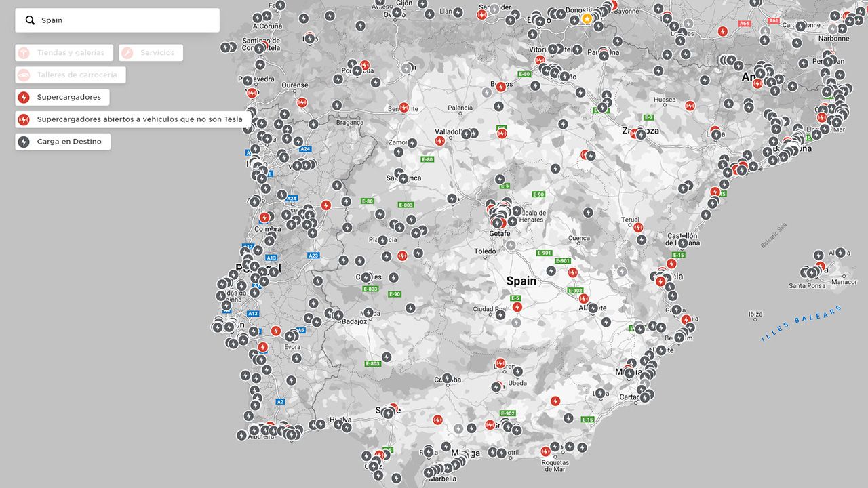Open the destination charging pin above Úbeda
Image resolution: width=868 pixels, height=488 pixels.
(517, 371)
